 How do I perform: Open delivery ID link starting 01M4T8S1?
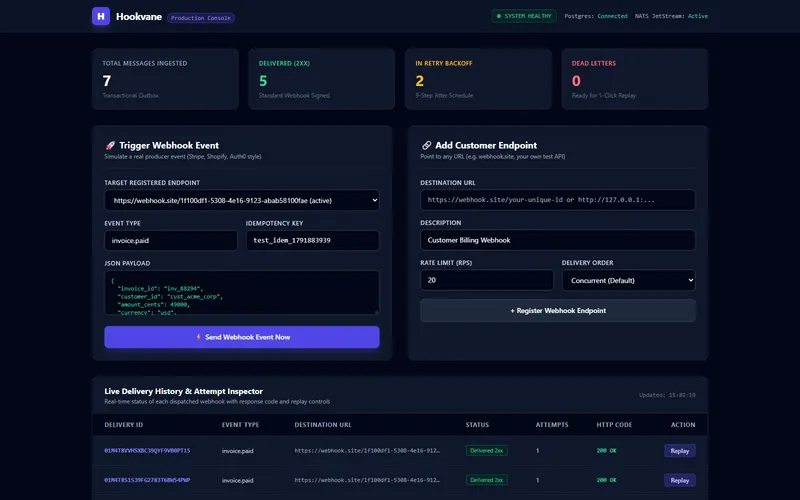pyautogui.click(x=147, y=480)
